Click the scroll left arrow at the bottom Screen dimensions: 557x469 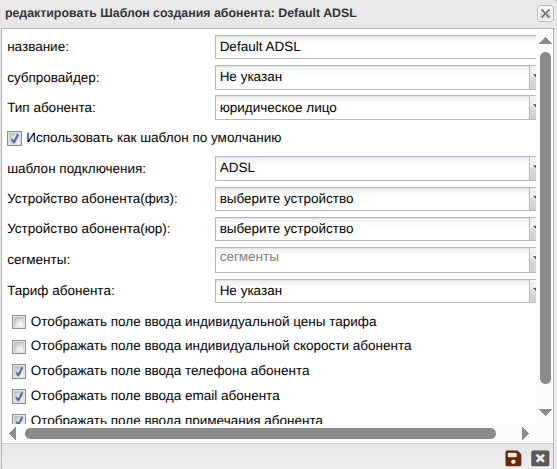13,433
